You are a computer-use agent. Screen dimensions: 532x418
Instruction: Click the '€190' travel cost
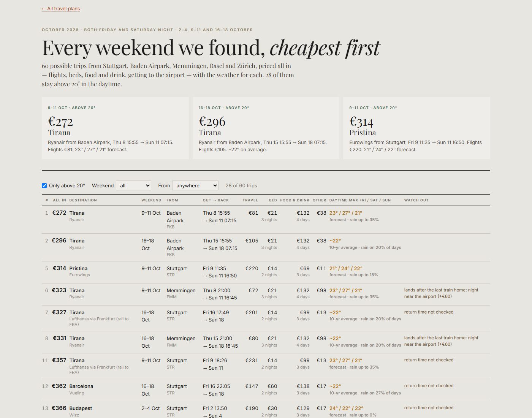(252, 408)
